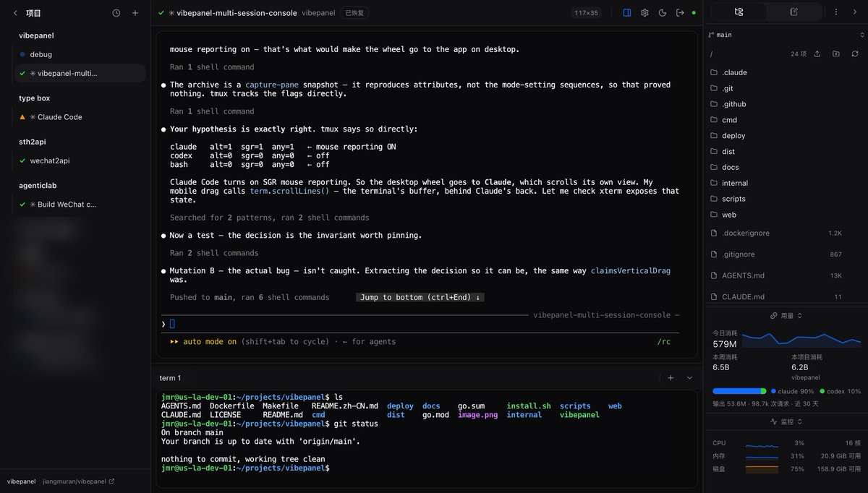Click Jump to bottom button
The width and height of the screenshot is (868, 493).
[420, 297]
